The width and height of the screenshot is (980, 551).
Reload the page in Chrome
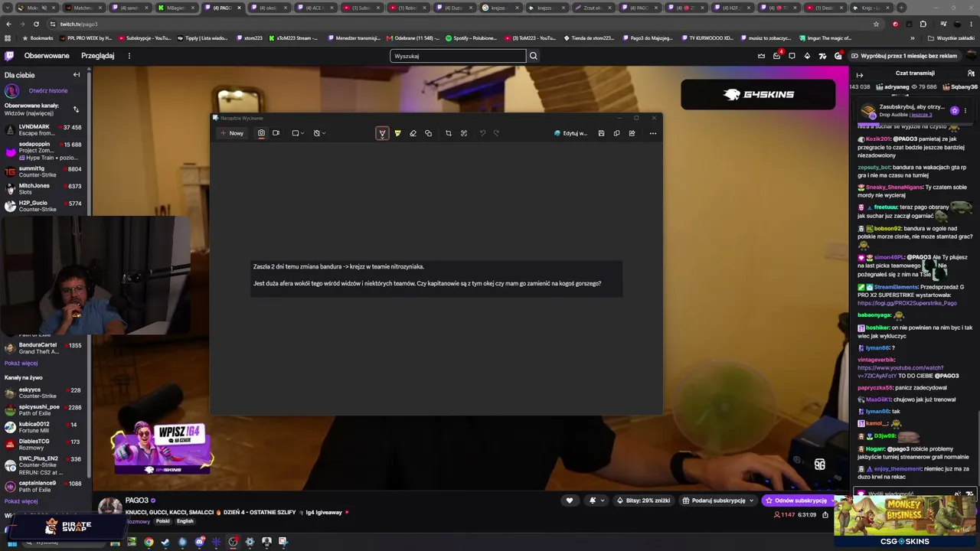[36, 24]
